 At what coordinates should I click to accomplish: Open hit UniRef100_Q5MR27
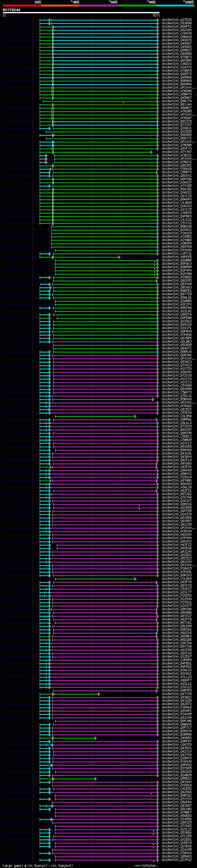click(176, 50)
